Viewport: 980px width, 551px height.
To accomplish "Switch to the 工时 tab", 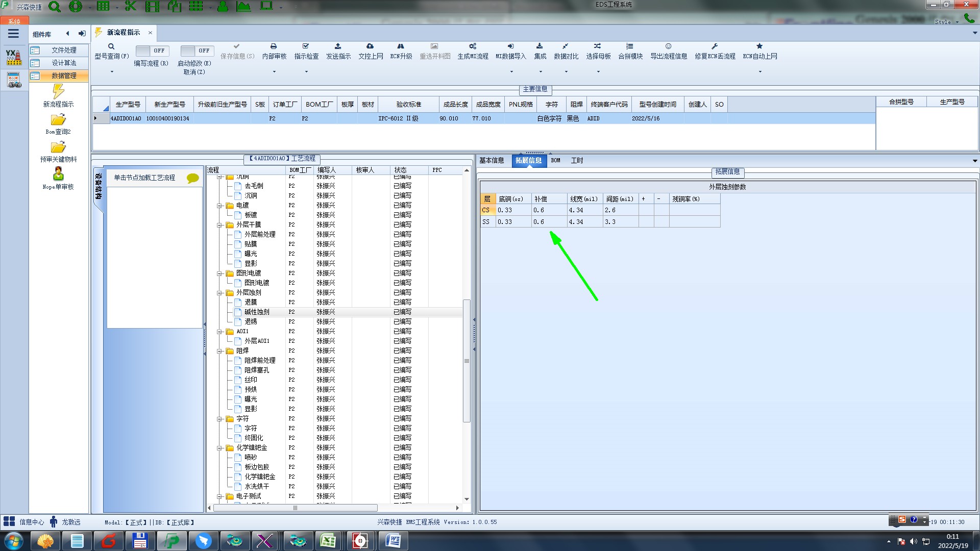I will pos(577,161).
